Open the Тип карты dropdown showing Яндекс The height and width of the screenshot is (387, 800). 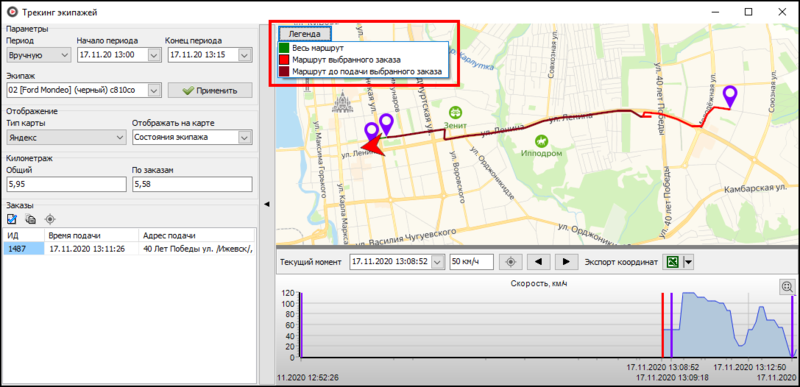(x=66, y=137)
